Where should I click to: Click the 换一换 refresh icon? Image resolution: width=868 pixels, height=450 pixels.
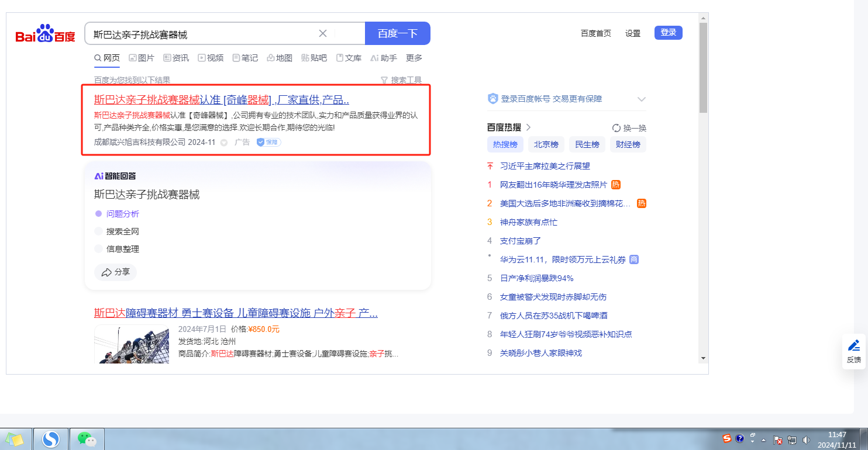click(x=616, y=128)
